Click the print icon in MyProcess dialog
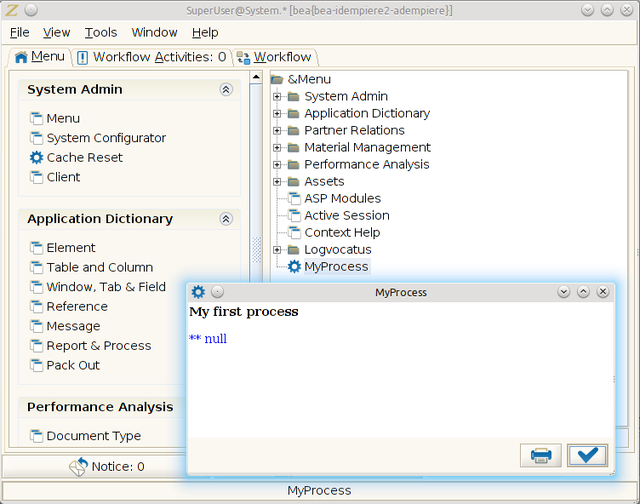Screen dimensions: 640x504 point(540,455)
